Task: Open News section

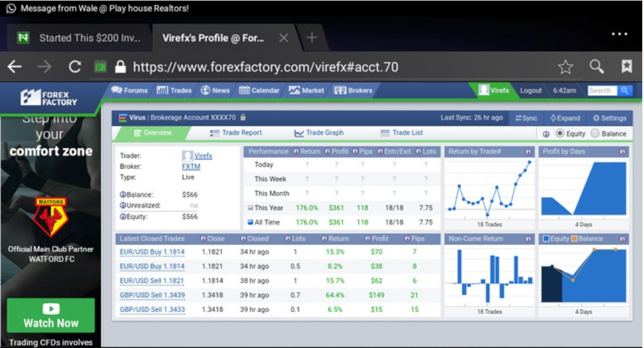Action: point(215,91)
